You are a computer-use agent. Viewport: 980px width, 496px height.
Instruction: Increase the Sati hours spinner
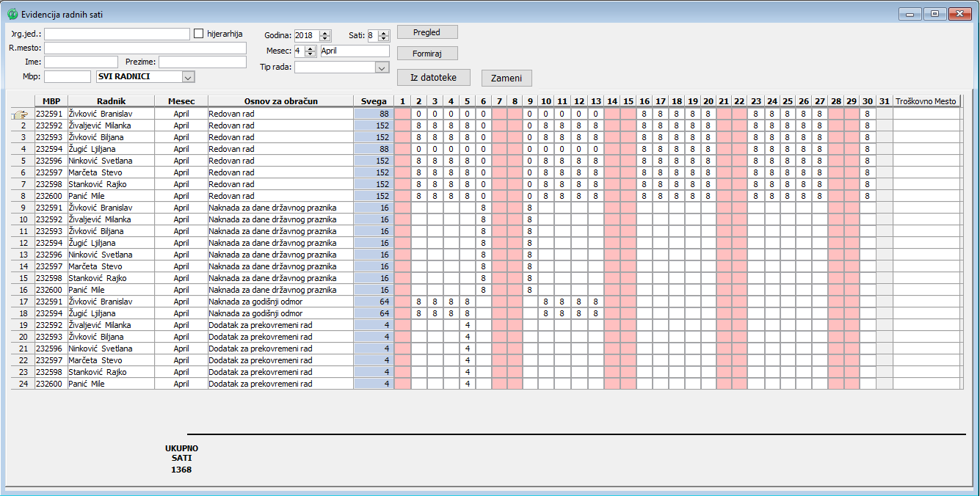click(383, 32)
